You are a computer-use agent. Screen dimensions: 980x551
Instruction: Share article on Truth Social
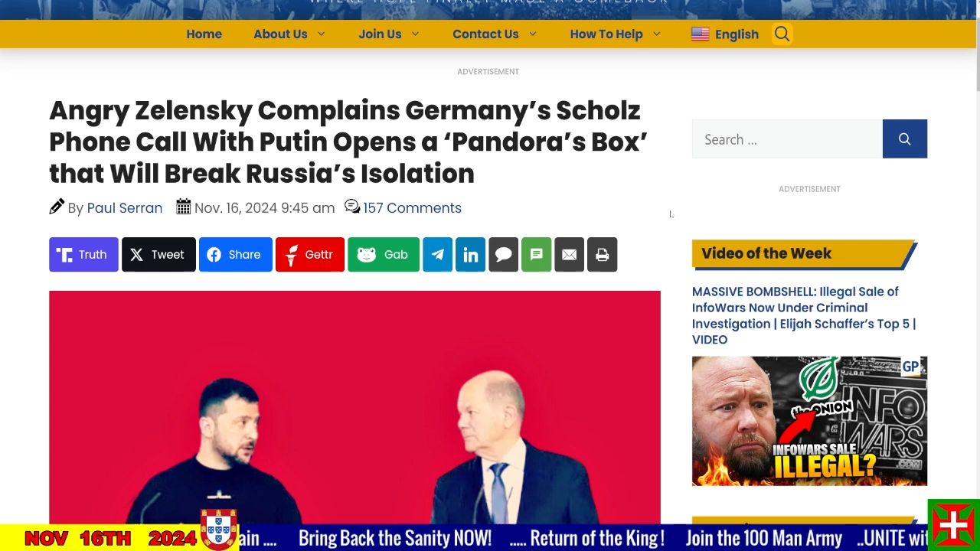pos(83,255)
